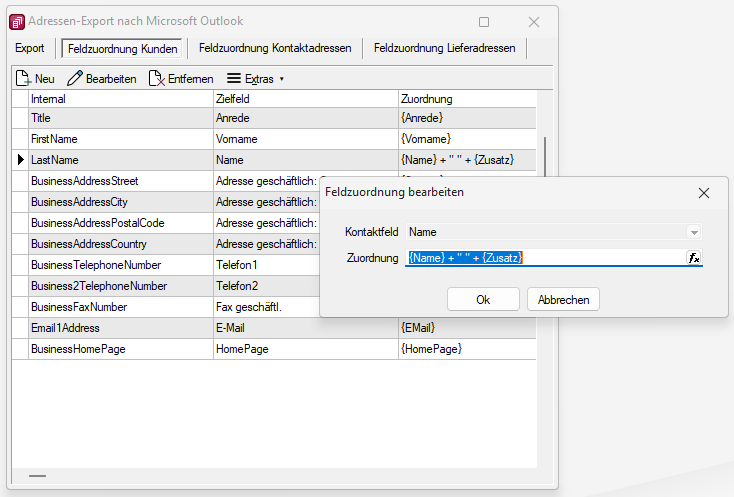Click the application icon in title bar
The image size is (734, 497).
point(17,21)
